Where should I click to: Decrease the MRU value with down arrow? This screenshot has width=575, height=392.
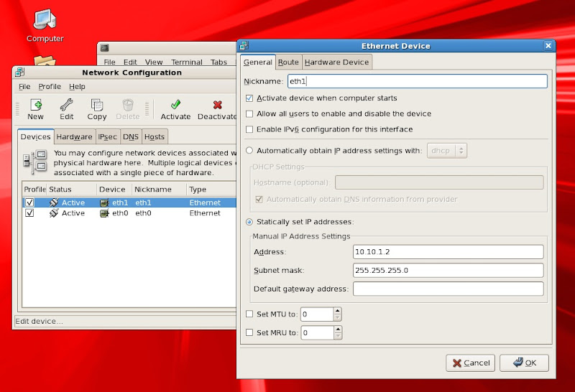[338, 336]
